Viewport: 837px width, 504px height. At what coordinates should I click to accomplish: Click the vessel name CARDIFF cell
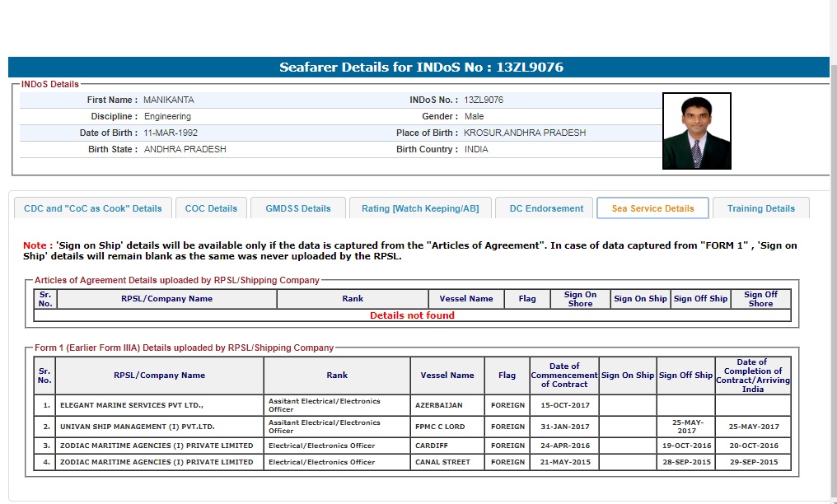click(433, 446)
